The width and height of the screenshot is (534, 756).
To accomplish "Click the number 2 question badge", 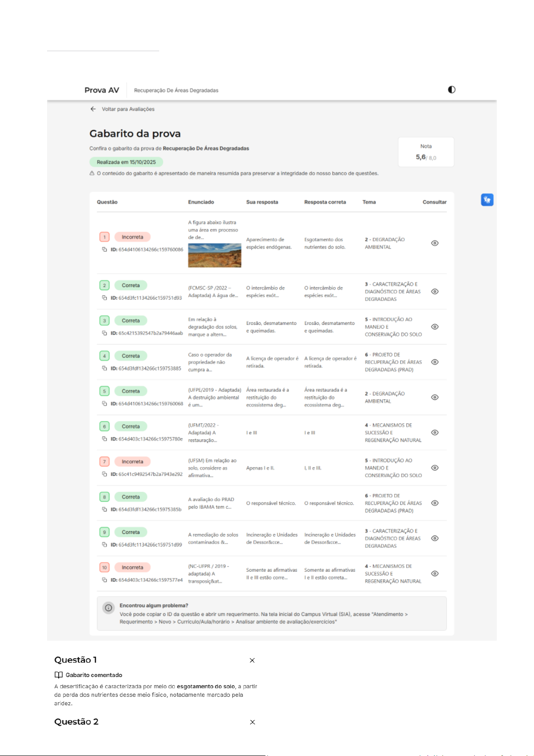I will [x=104, y=285].
